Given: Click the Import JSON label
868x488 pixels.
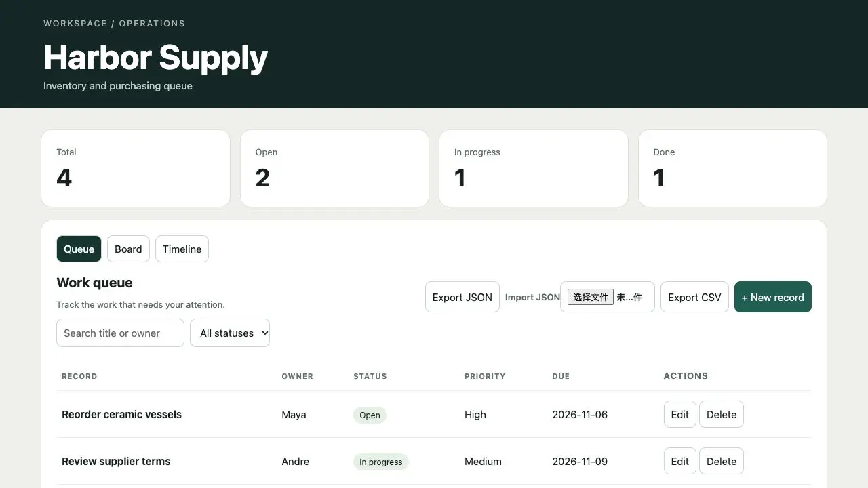Looking at the screenshot, I should click(532, 297).
